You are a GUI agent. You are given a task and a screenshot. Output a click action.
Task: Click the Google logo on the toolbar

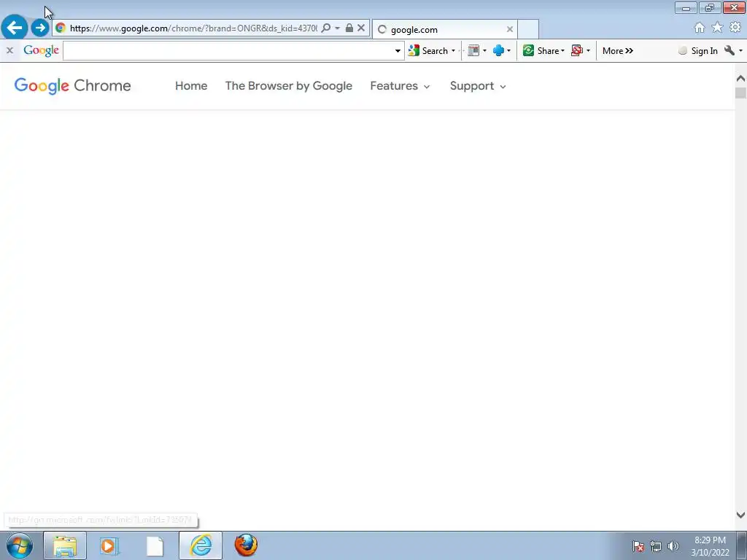[41, 50]
